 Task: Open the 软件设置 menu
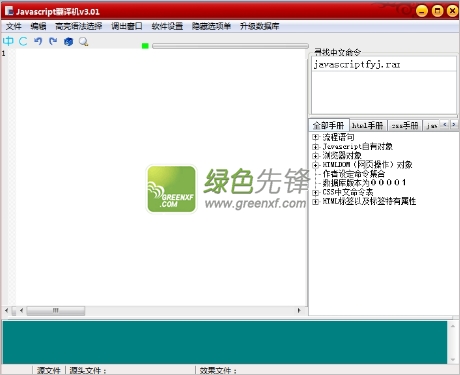click(167, 26)
